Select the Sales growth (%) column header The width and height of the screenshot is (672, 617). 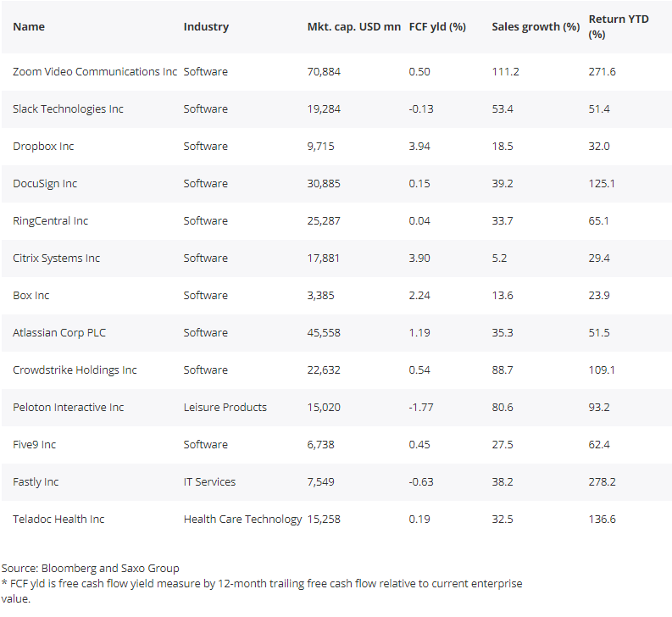[536, 27]
